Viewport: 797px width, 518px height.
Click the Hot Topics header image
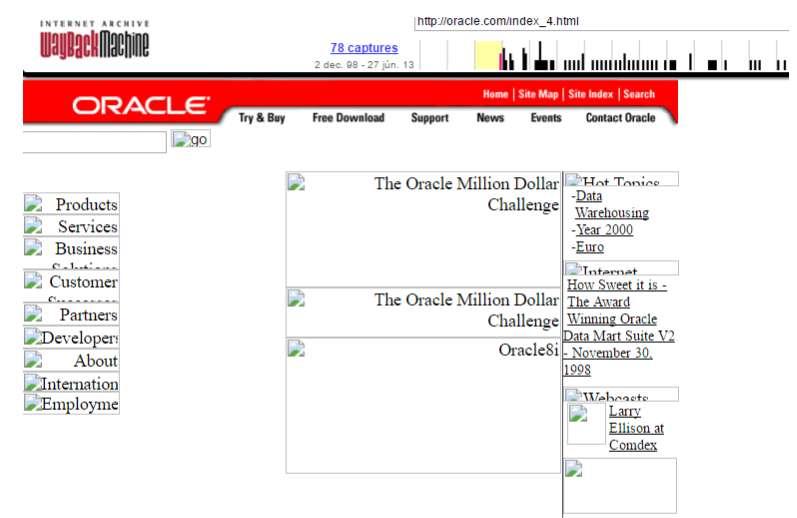pos(621,179)
